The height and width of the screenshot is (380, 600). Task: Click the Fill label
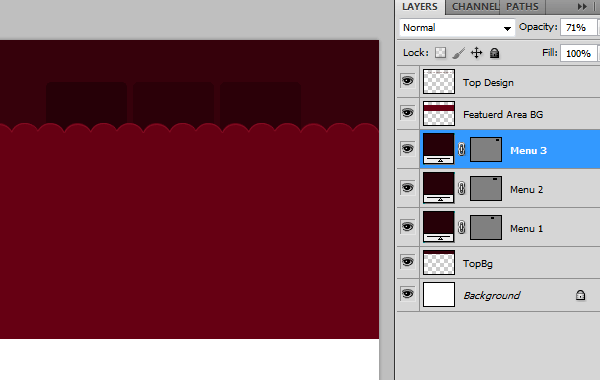(x=550, y=52)
